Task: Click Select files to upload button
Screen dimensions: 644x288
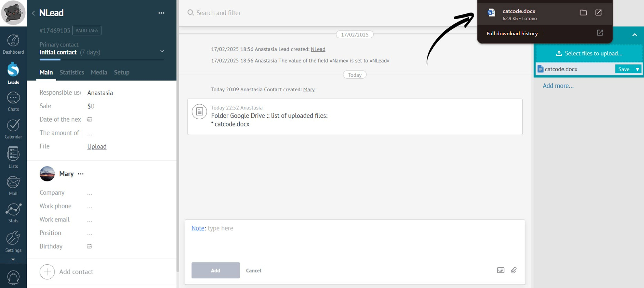Action: click(589, 53)
